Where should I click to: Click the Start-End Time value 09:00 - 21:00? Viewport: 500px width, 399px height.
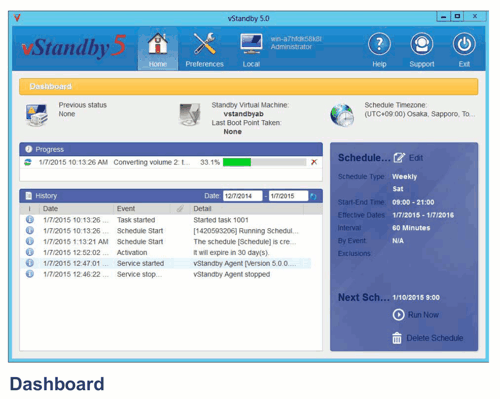click(413, 202)
